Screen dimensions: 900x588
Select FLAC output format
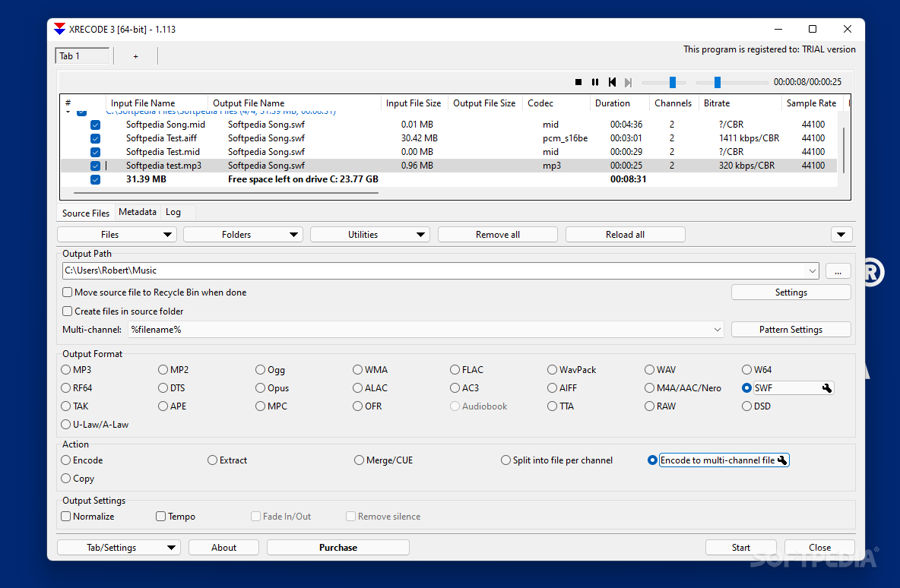(x=455, y=369)
